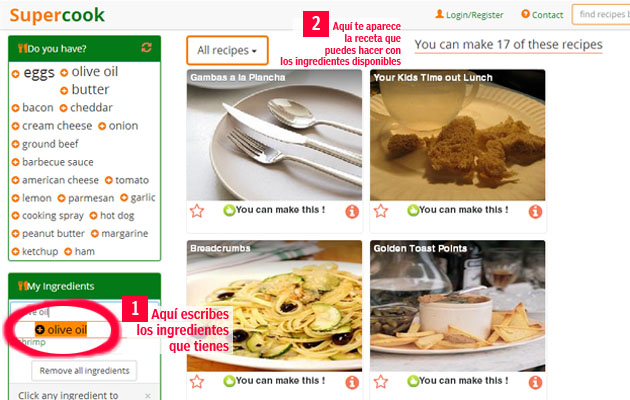
Task: Click plus icon beside cream cheese
Action: [x=16, y=126]
